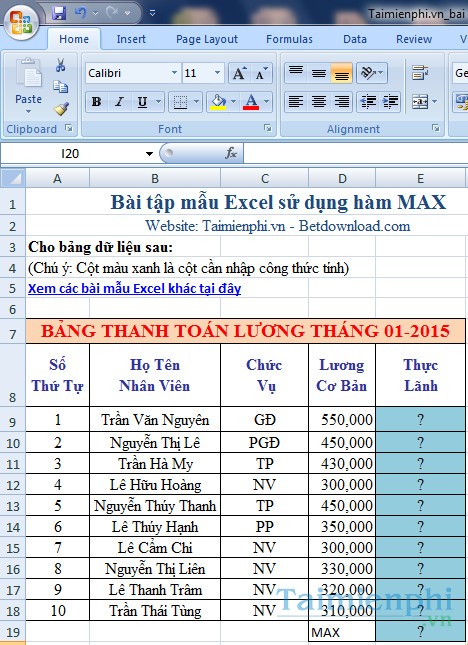This screenshot has height=645, width=468.
Task: Click the Select All corner button
Action: [x=13, y=179]
